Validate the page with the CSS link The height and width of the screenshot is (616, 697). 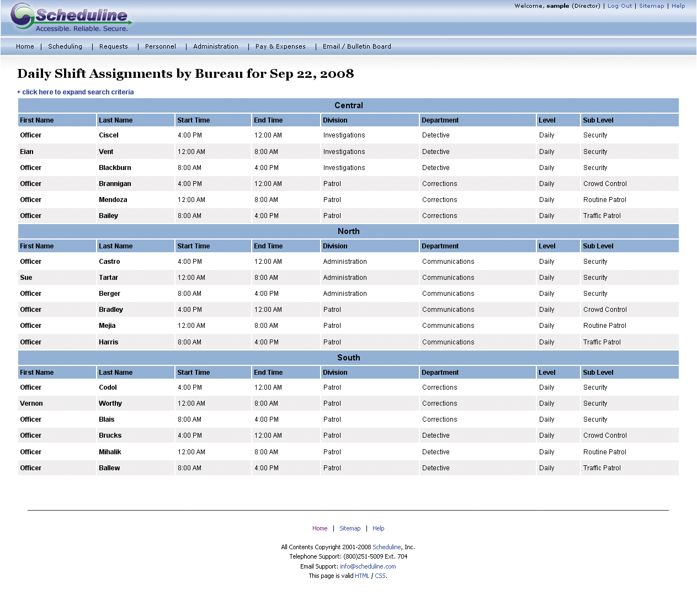(380, 576)
